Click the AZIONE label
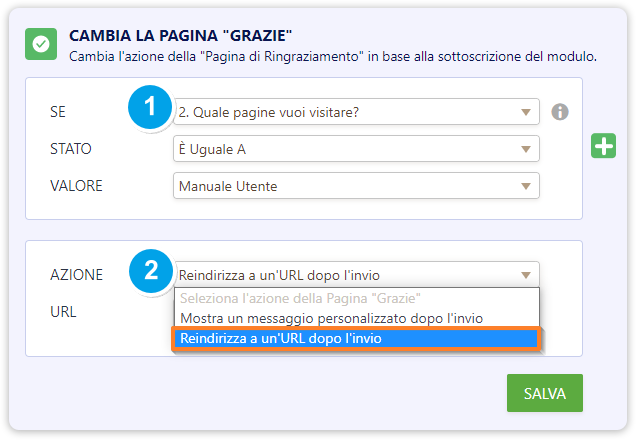This screenshot has height=440, width=636. pyautogui.click(x=76, y=275)
